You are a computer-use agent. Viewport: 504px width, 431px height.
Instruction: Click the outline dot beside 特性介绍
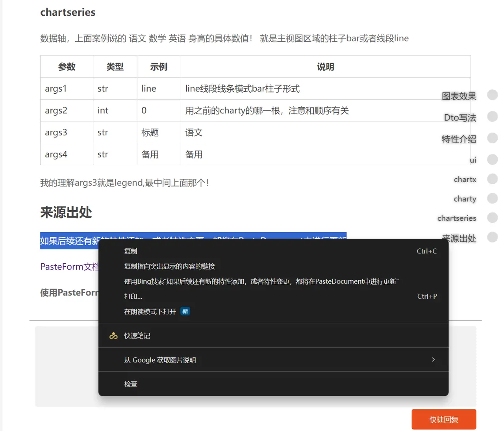click(492, 138)
